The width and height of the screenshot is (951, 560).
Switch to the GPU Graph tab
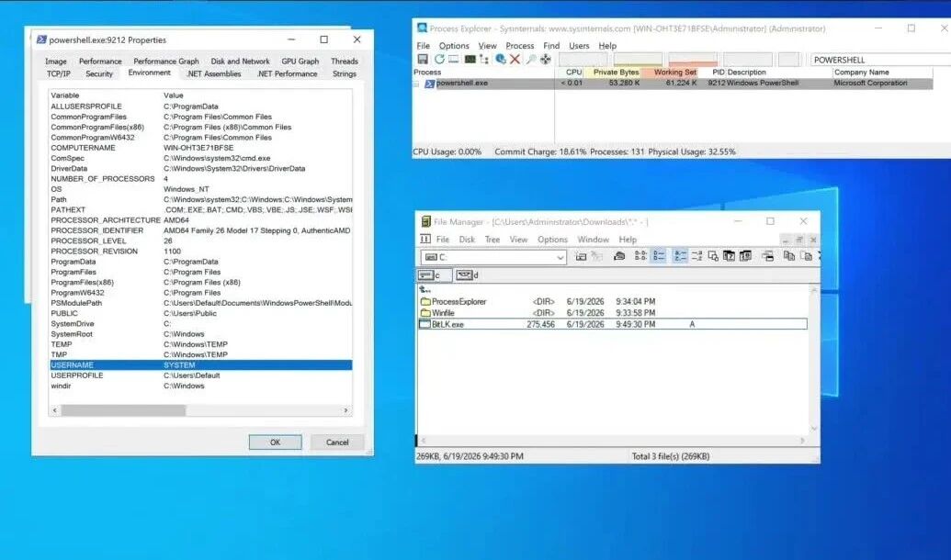300,62
